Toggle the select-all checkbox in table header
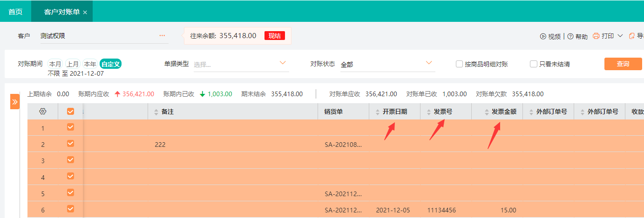Image resolution: width=644 pixels, height=218 pixels. click(71, 112)
